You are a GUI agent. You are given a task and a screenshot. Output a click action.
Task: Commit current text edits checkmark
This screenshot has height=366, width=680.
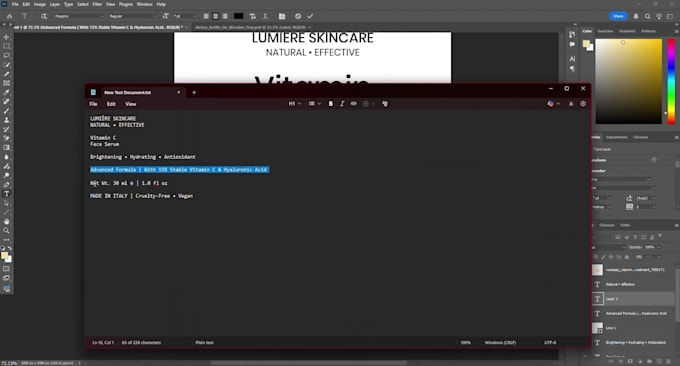(310, 16)
